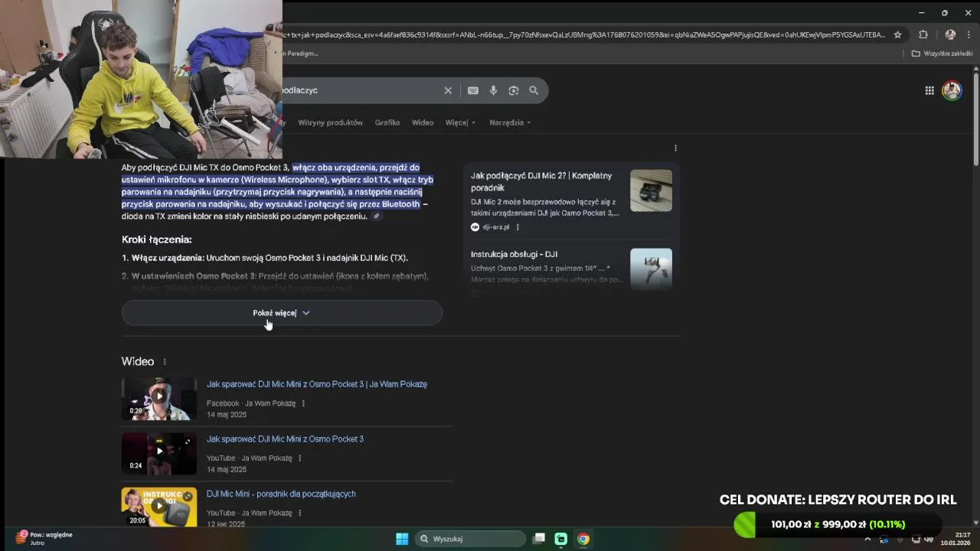The width and height of the screenshot is (980, 551).
Task: Expand the answer with Pokaż więcej
Action: 282,313
